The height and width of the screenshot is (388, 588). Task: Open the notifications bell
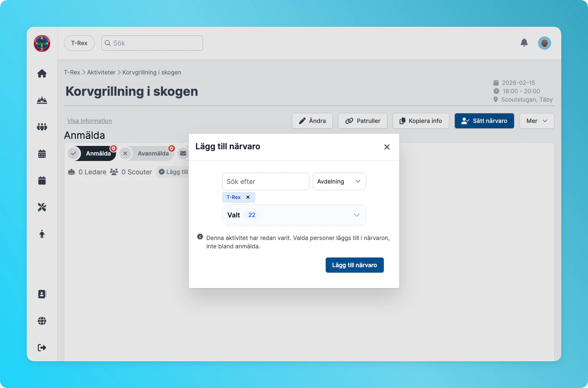pyautogui.click(x=524, y=42)
